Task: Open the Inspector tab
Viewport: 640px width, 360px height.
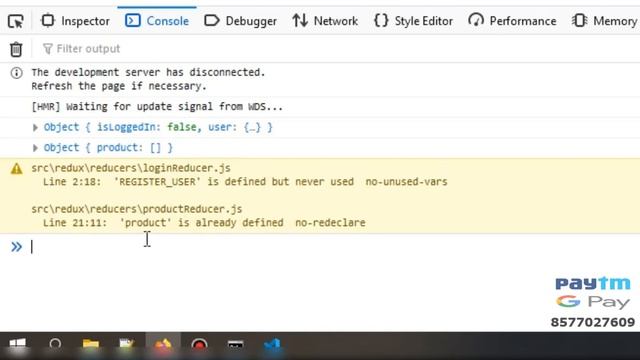Action: click(76, 21)
